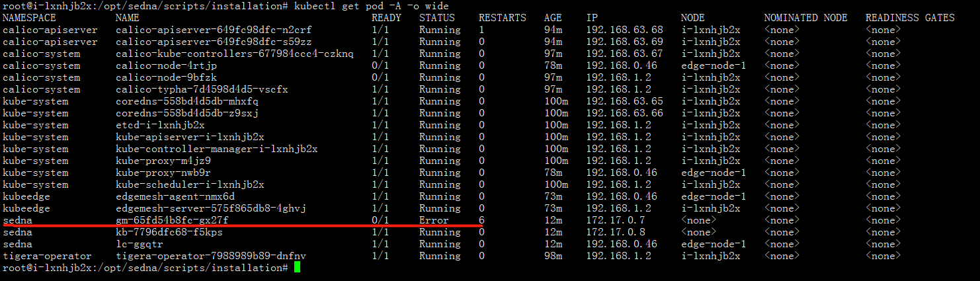
Task: Select the READINESS GATES column header
Action: (910, 18)
